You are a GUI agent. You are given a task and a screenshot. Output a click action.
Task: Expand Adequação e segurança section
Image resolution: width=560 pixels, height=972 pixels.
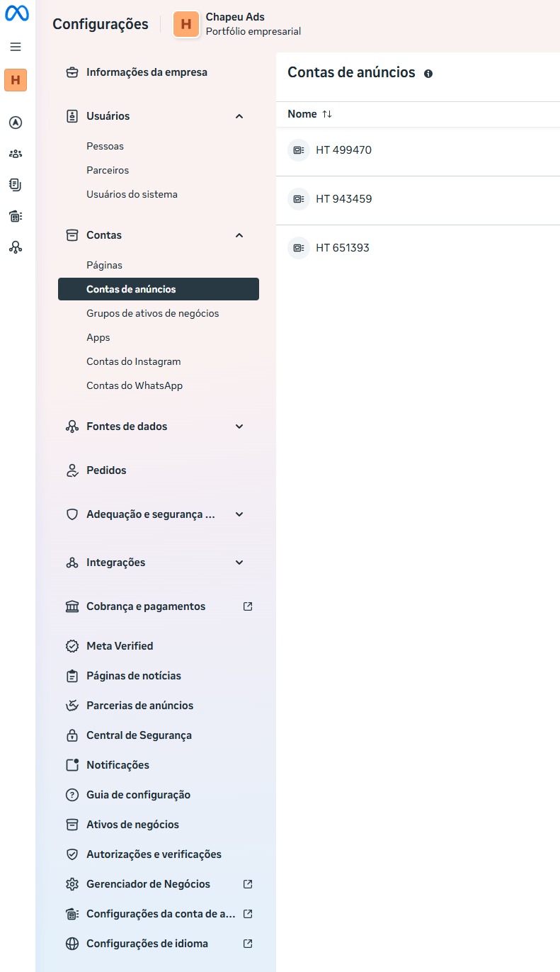point(239,514)
